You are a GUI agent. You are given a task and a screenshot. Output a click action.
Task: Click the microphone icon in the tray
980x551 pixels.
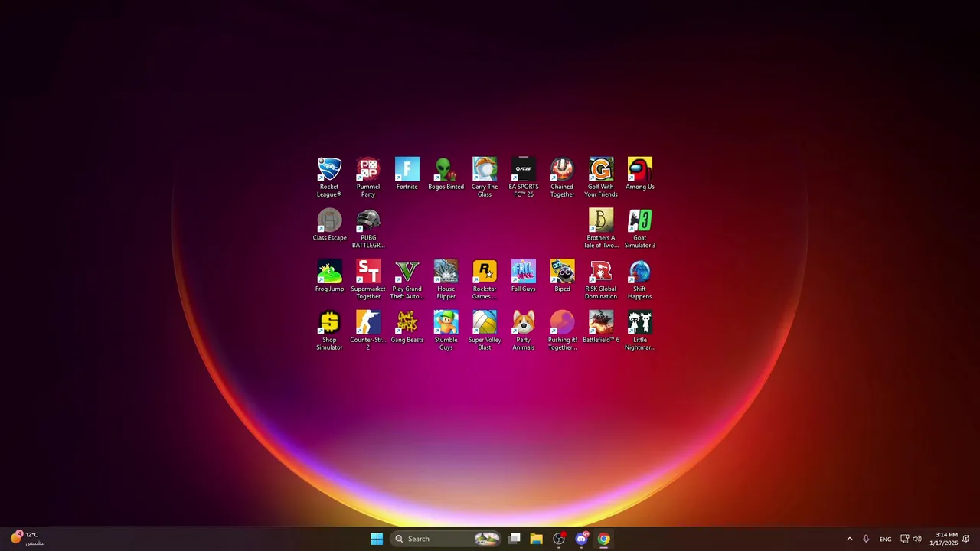pos(866,539)
